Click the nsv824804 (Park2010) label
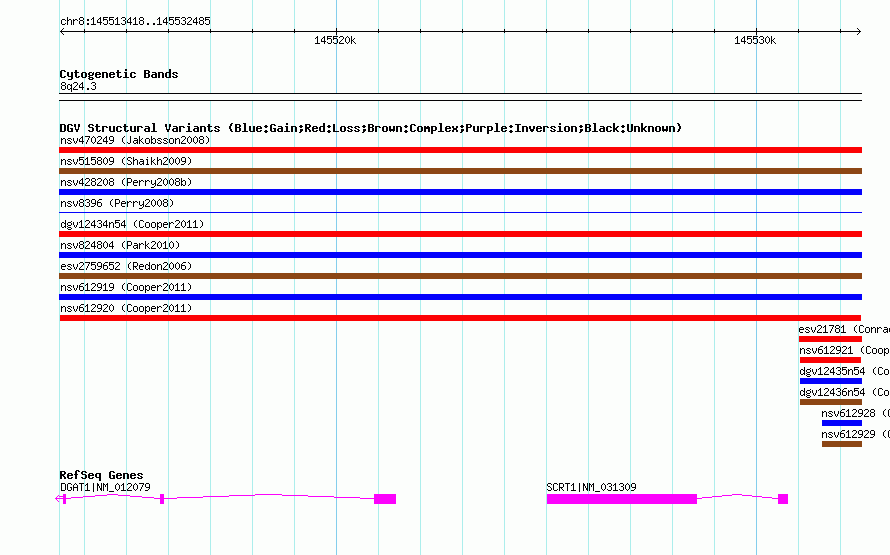Viewport: 890px width, 555px height. pos(120,245)
